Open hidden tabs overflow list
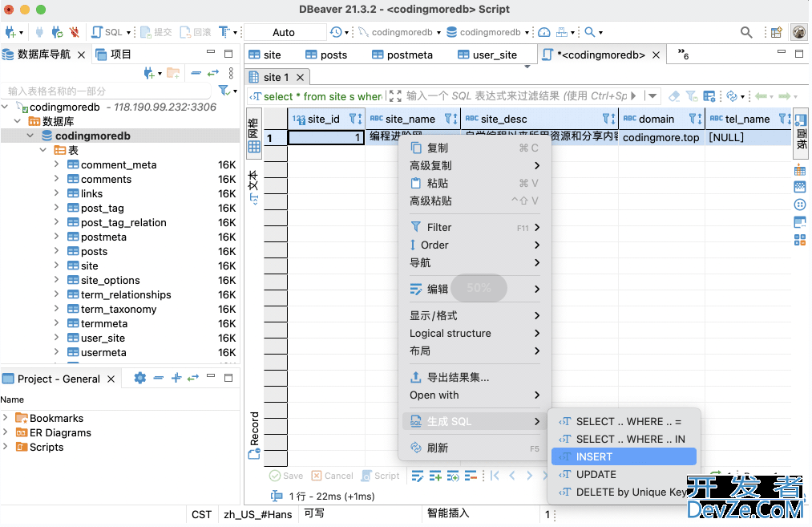Viewport: 812px width, 527px height. pyautogui.click(x=684, y=55)
